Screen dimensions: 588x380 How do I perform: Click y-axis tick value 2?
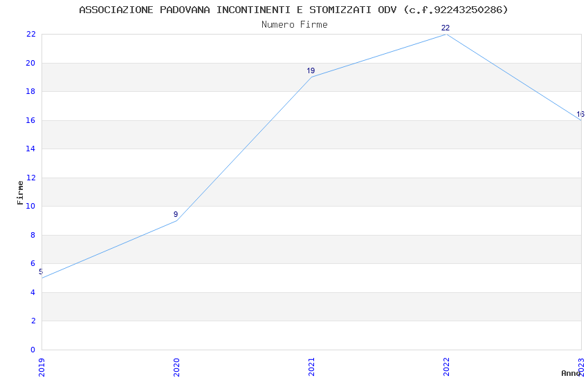33,321
